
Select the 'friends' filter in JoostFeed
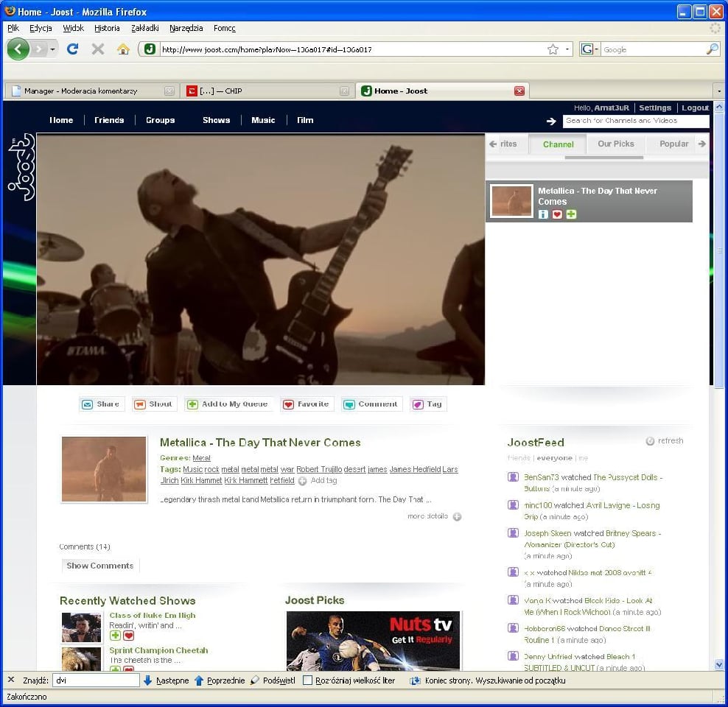coord(519,458)
